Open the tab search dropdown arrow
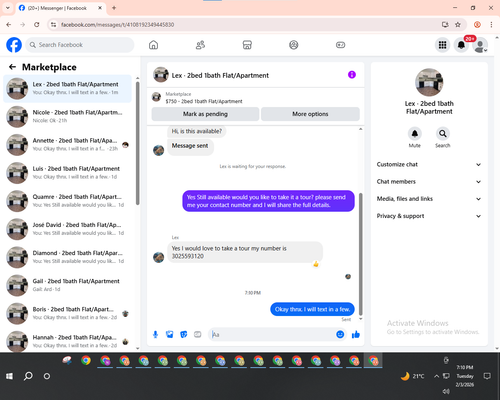The height and width of the screenshot is (400, 500). click(8, 8)
